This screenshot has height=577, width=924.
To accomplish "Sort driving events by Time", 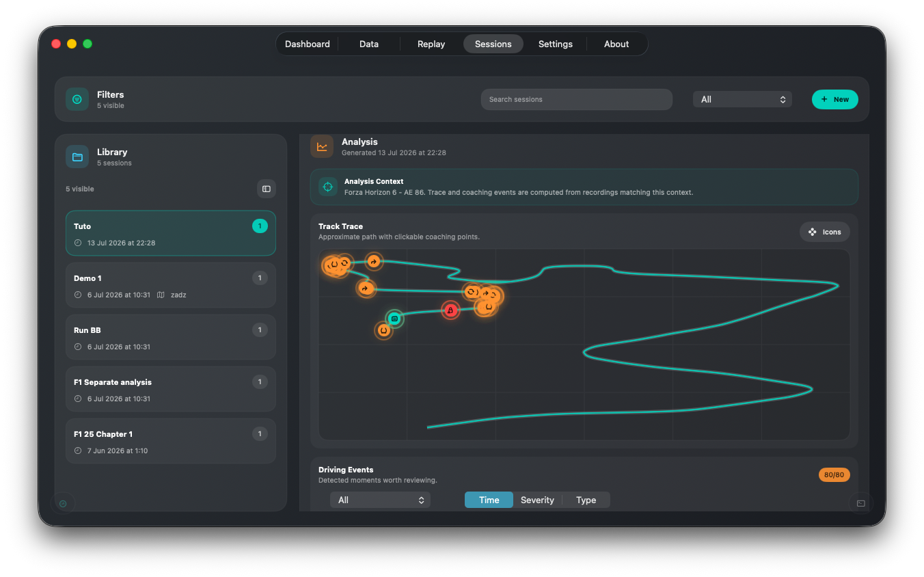I will [489, 500].
